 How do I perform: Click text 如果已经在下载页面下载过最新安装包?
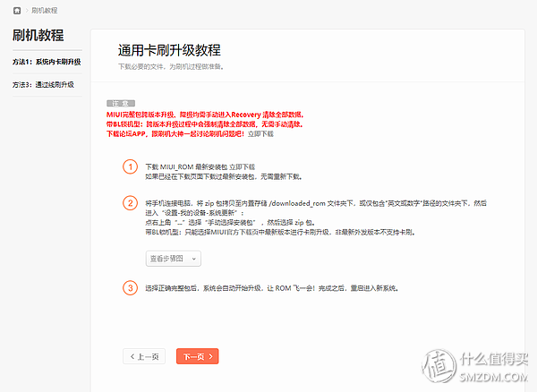tap(224, 177)
